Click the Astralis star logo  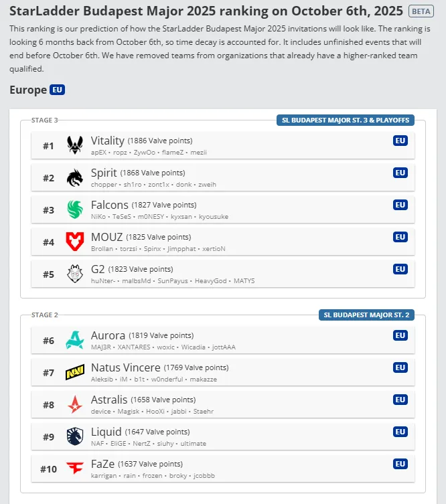[74, 405]
